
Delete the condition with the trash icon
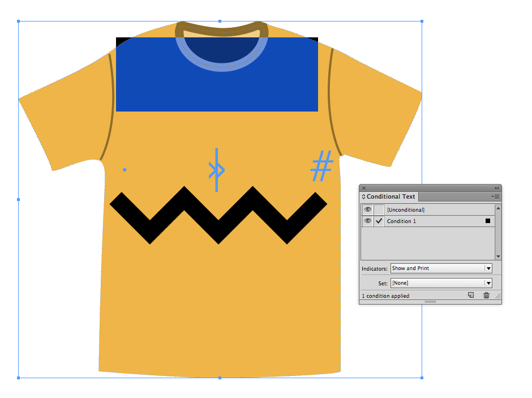pos(486,296)
